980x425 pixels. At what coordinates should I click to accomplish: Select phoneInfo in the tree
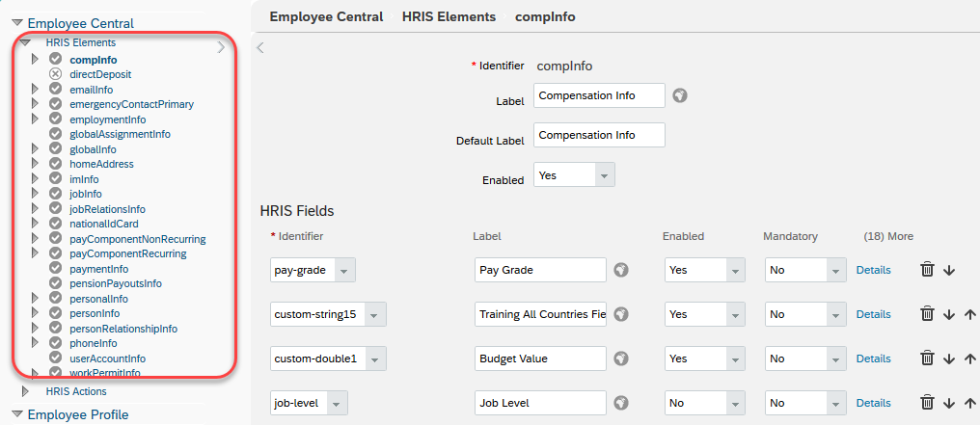(94, 343)
